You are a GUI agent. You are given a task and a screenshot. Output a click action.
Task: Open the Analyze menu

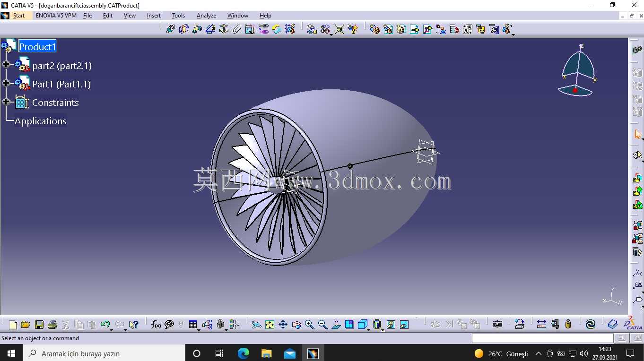206,16
